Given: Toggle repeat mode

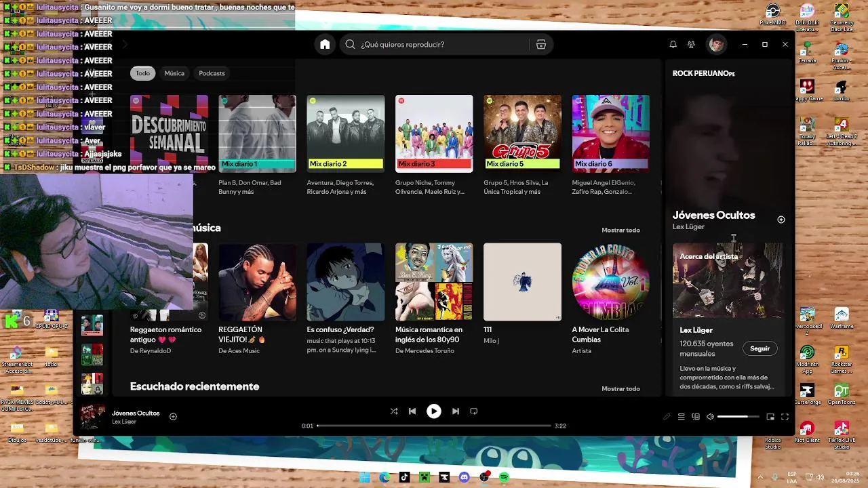Looking at the screenshot, I should [474, 411].
